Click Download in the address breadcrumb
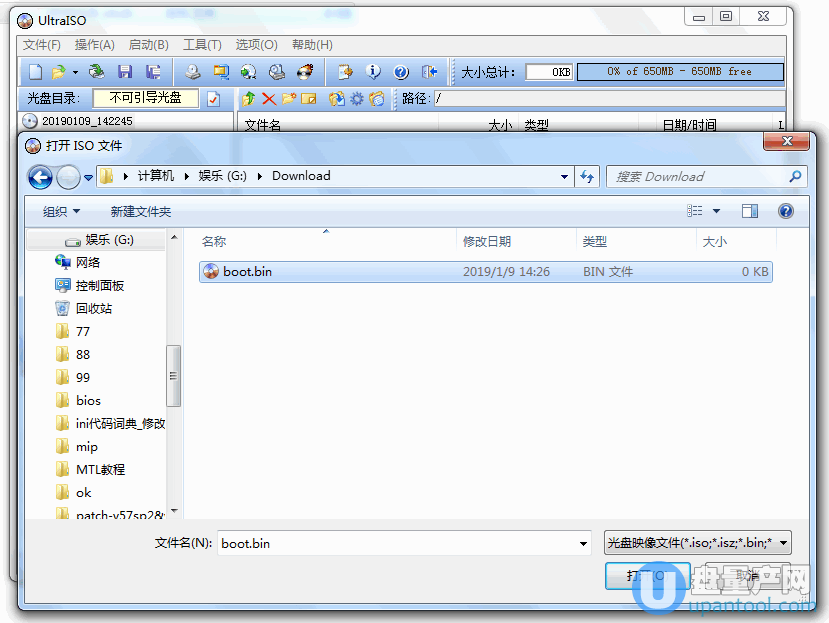829x623 pixels. (x=301, y=176)
